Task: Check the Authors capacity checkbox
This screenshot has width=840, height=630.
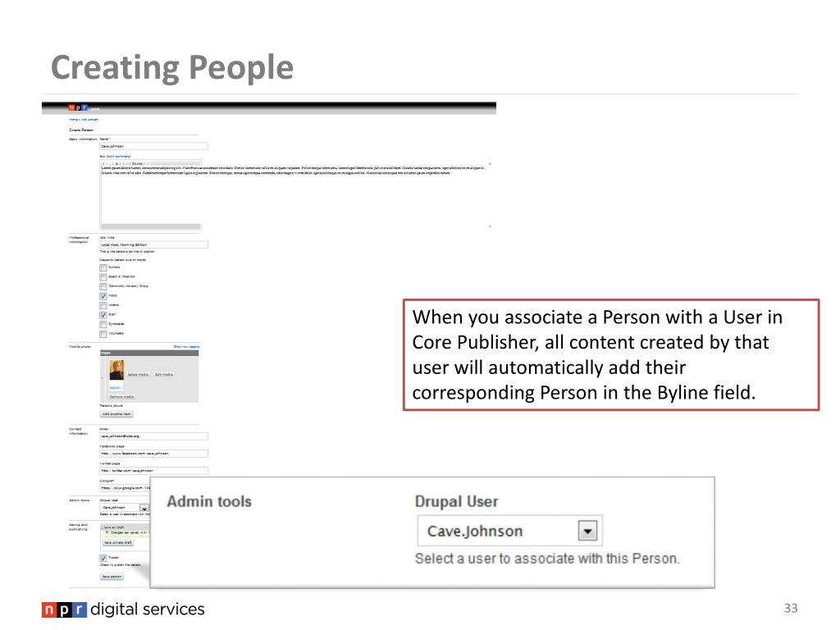Action: pos(103,267)
